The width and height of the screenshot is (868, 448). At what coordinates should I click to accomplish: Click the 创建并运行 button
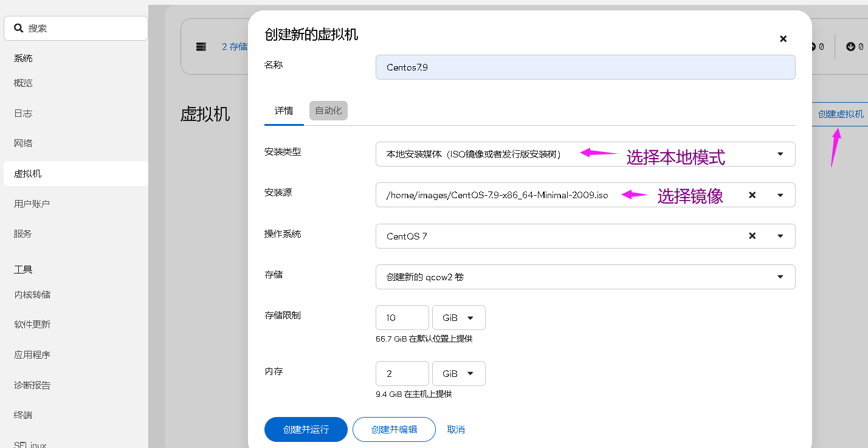coord(306,429)
